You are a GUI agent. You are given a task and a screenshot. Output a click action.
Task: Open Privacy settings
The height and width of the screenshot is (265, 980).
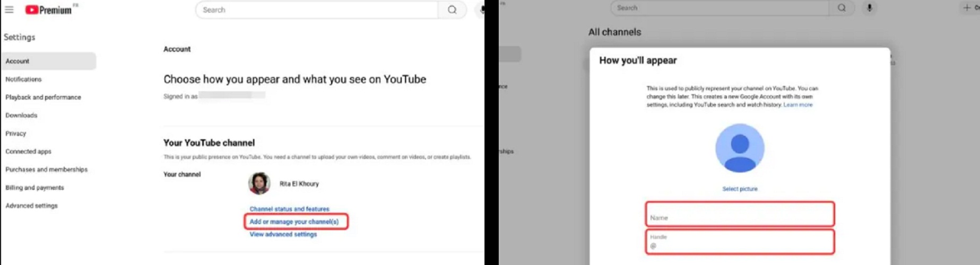click(16, 134)
